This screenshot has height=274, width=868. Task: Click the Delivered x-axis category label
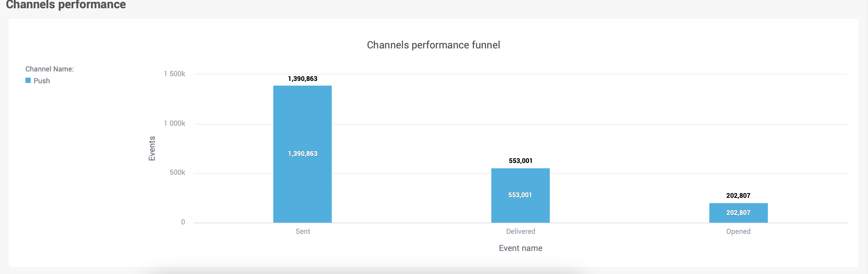click(520, 231)
